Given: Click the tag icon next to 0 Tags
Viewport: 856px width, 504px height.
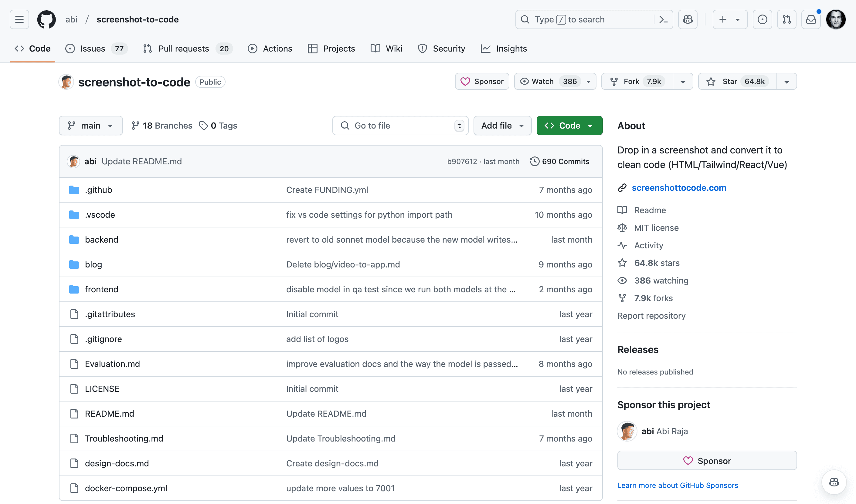Looking at the screenshot, I should (x=203, y=126).
